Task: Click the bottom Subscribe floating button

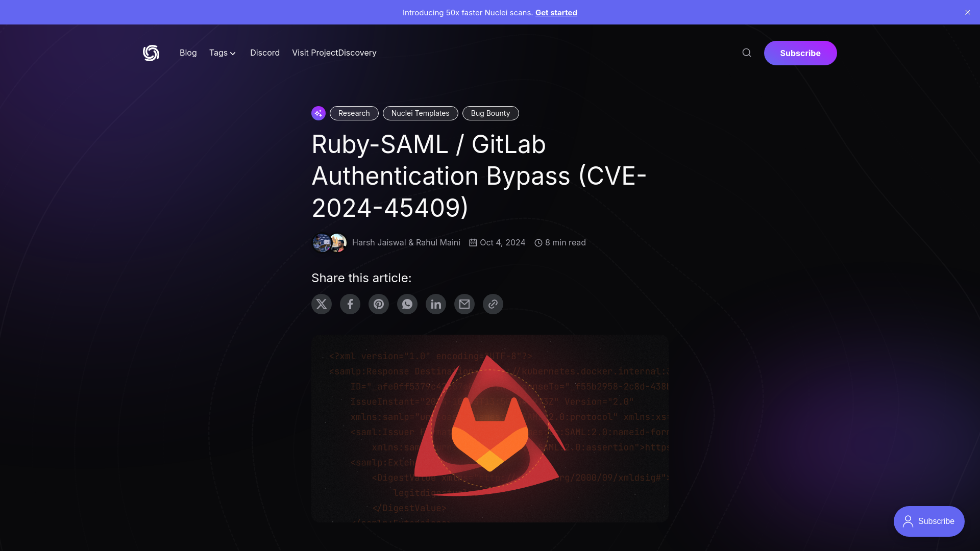Action: click(x=929, y=521)
